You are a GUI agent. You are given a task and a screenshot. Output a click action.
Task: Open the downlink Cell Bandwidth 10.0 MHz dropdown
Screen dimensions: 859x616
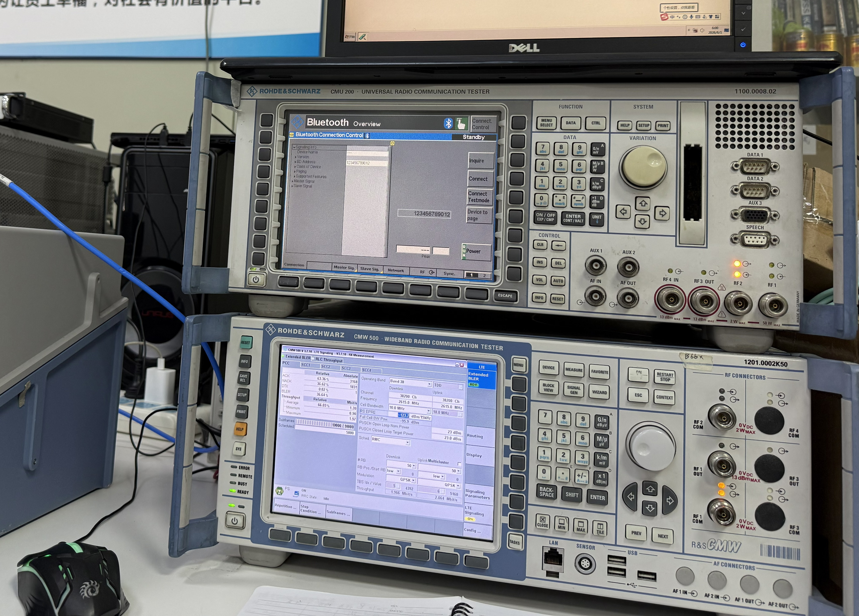410,409
